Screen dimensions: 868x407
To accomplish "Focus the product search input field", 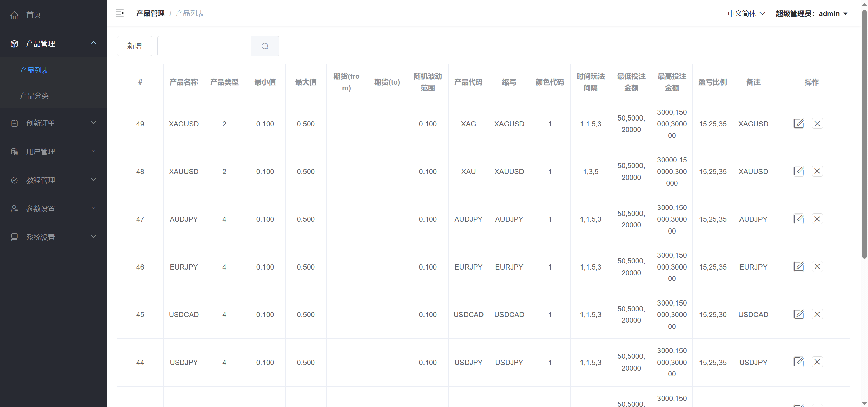I will coord(204,46).
